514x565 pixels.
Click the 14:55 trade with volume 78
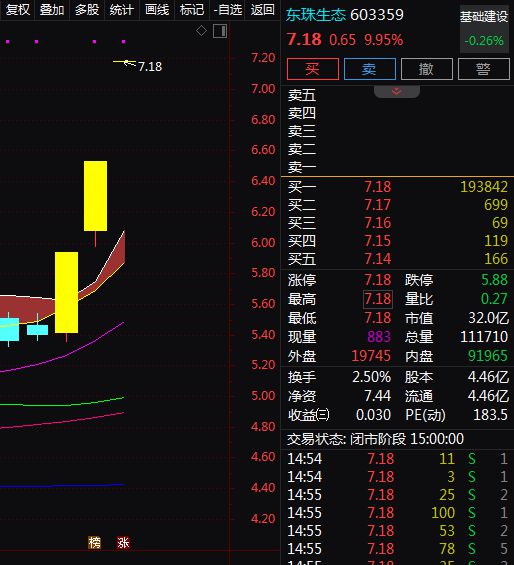tap(397, 549)
